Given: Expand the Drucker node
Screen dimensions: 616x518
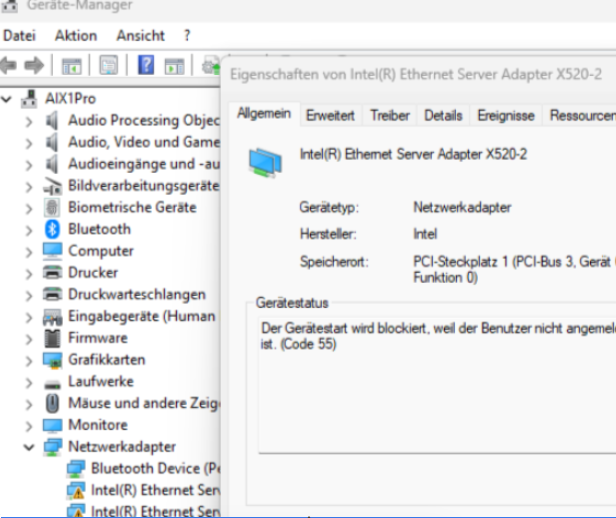Looking at the screenshot, I should coord(29,274).
